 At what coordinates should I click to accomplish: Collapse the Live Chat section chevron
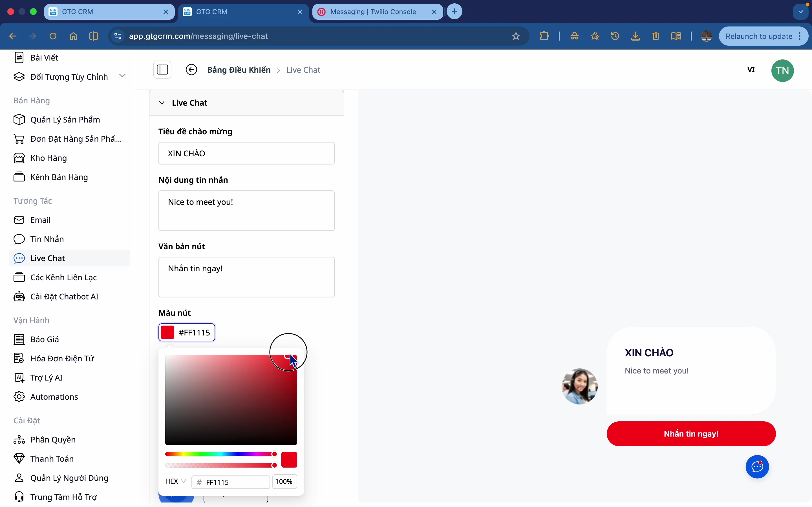[162, 103]
